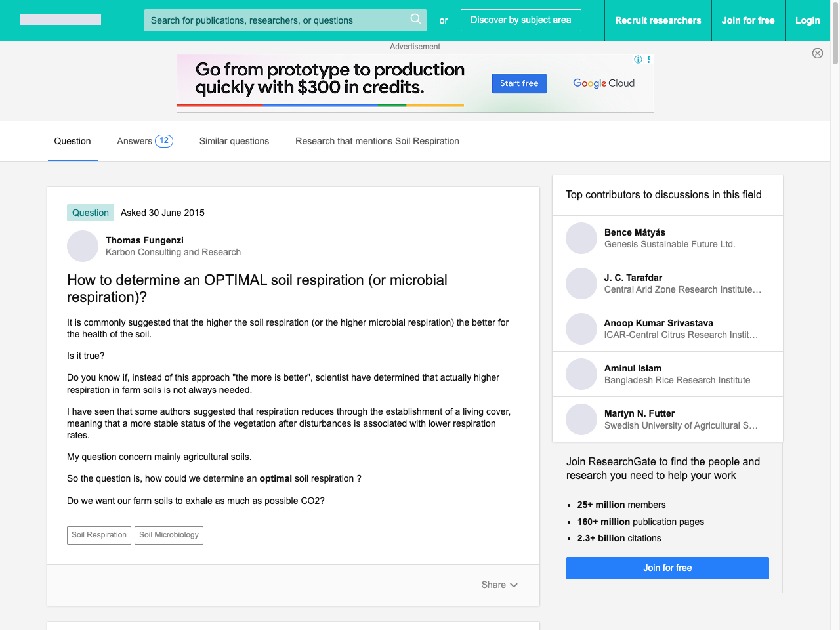
Task: Select the Soil Microbiology tag
Action: (x=169, y=535)
